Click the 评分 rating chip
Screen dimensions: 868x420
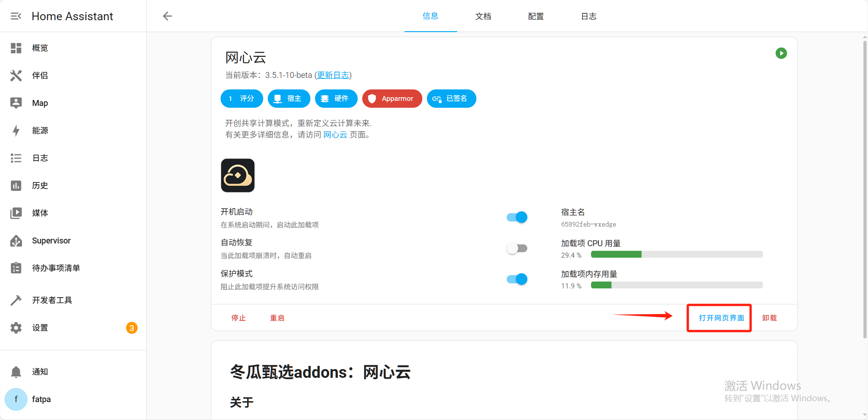pos(242,99)
